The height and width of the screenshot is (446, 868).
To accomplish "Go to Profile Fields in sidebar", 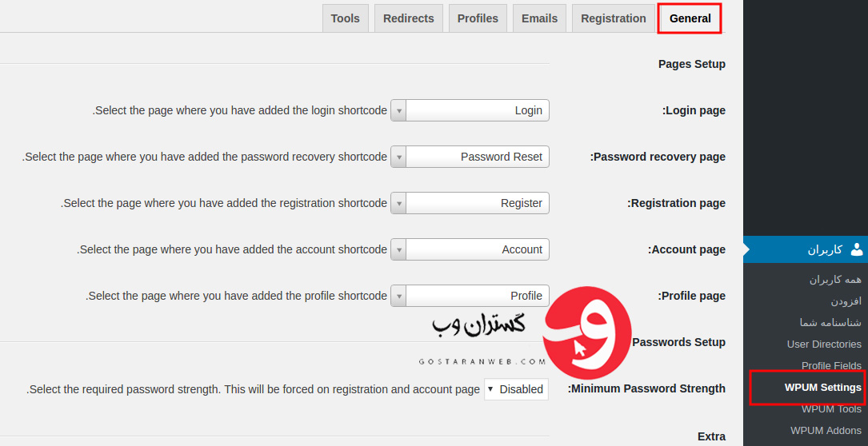I will 831,366.
